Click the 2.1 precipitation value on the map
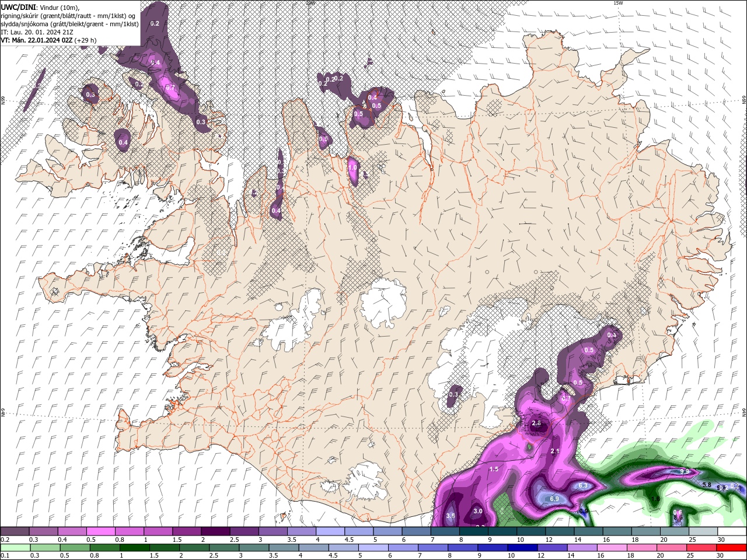The height and width of the screenshot is (560, 747). click(x=555, y=452)
